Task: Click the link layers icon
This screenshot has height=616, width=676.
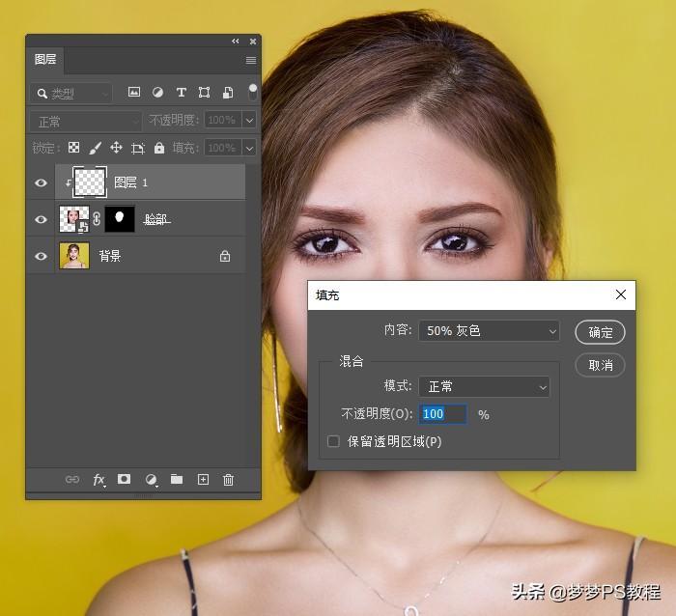Action: coord(72,479)
